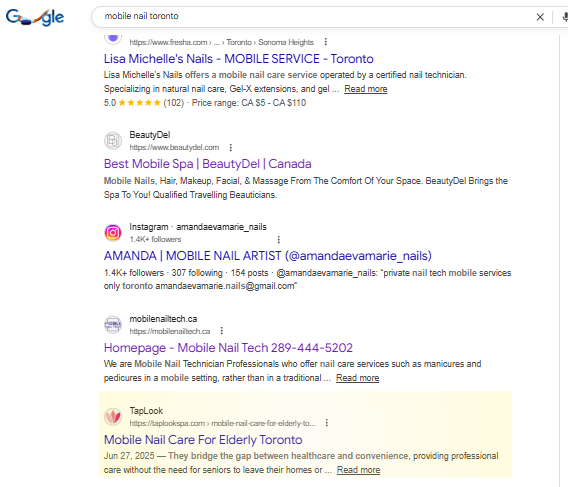568x487 pixels.
Task: Click the Instagram logo icon
Action: [x=113, y=233]
